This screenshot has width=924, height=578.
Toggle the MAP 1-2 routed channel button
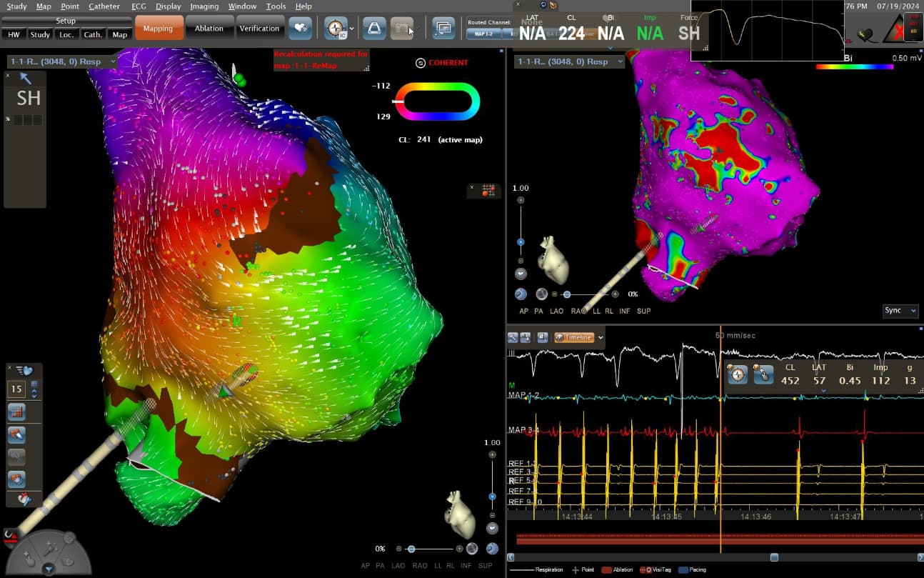click(483, 34)
